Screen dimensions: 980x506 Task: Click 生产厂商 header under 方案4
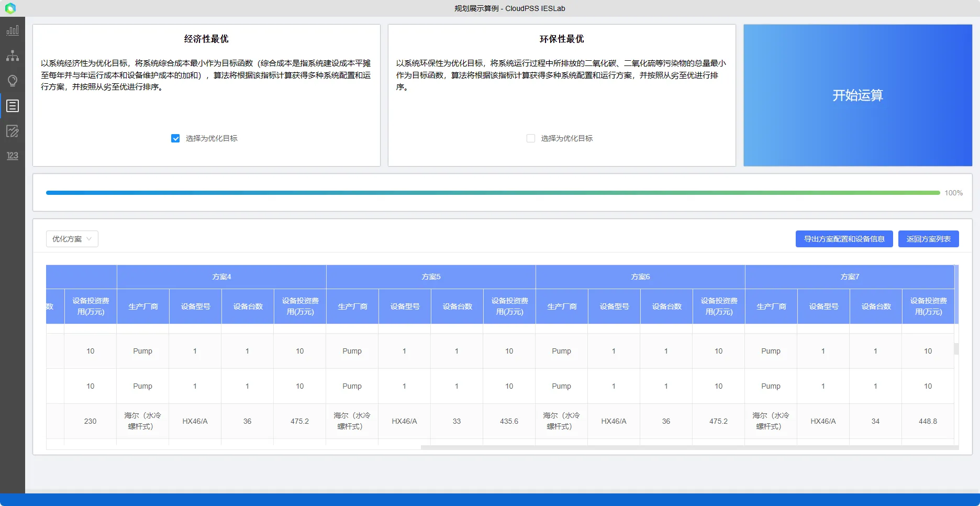point(143,306)
